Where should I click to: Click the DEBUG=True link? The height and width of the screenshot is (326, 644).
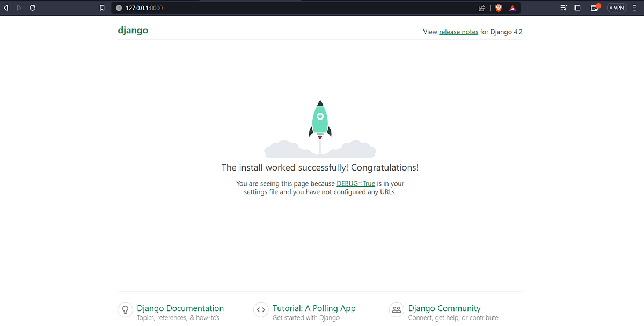click(356, 183)
